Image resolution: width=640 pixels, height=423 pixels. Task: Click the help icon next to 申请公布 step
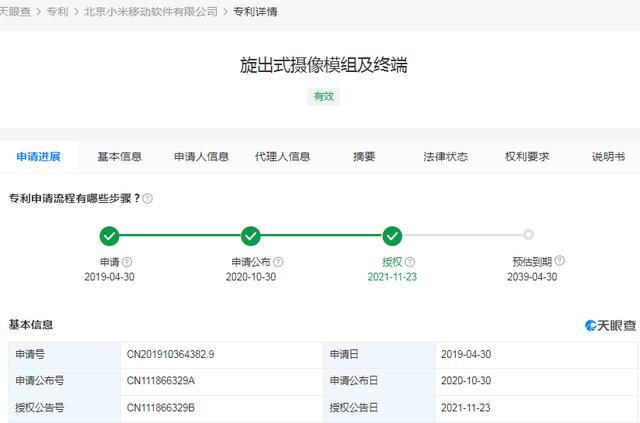pos(278,262)
